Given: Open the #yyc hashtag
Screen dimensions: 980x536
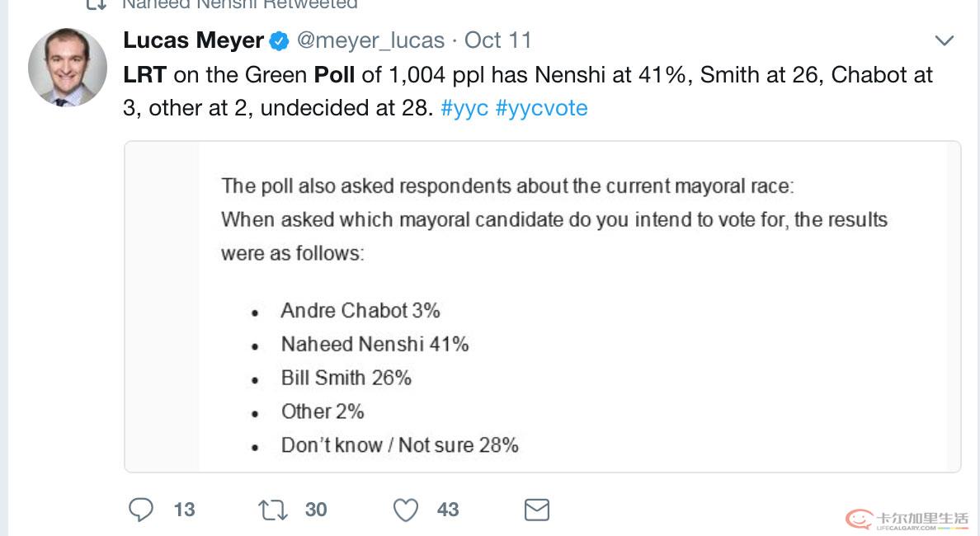Looking at the screenshot, I should click(464, 108).
